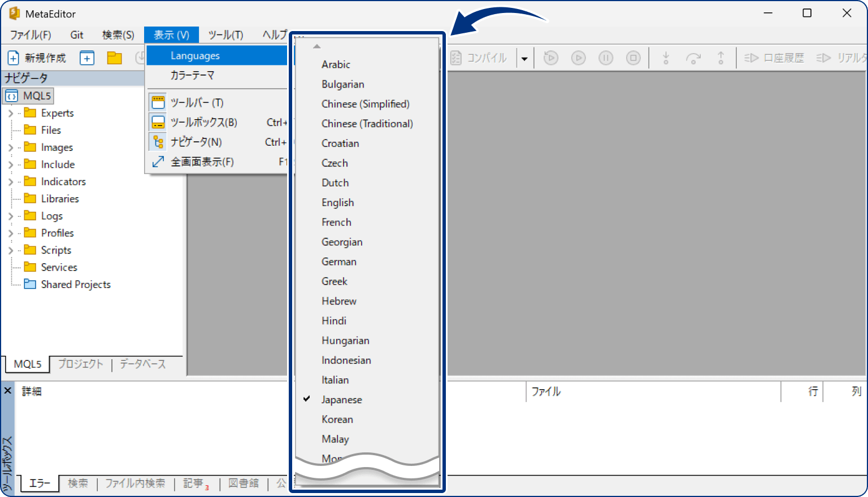The image size is (868, 497).
Task: Select English from the languages list
Action: click(x=337, y=203)
